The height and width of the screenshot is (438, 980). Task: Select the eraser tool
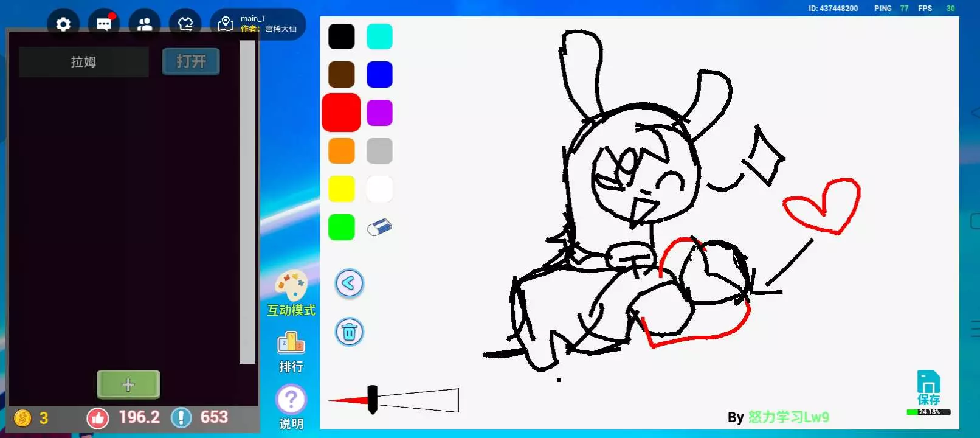[379, 228]
